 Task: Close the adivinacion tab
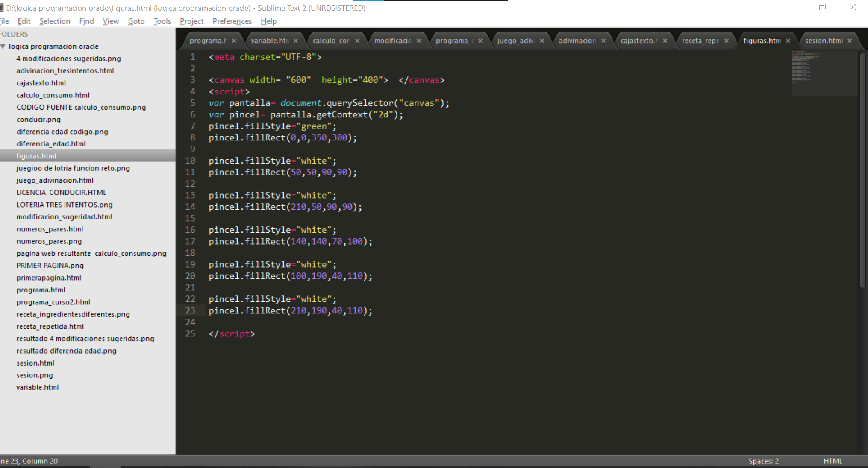603,41
